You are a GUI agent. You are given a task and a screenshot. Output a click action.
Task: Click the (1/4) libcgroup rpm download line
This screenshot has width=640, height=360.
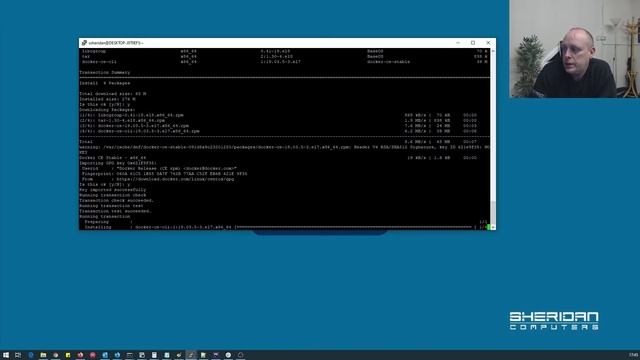pyautogui.click(x=278, y=115)
